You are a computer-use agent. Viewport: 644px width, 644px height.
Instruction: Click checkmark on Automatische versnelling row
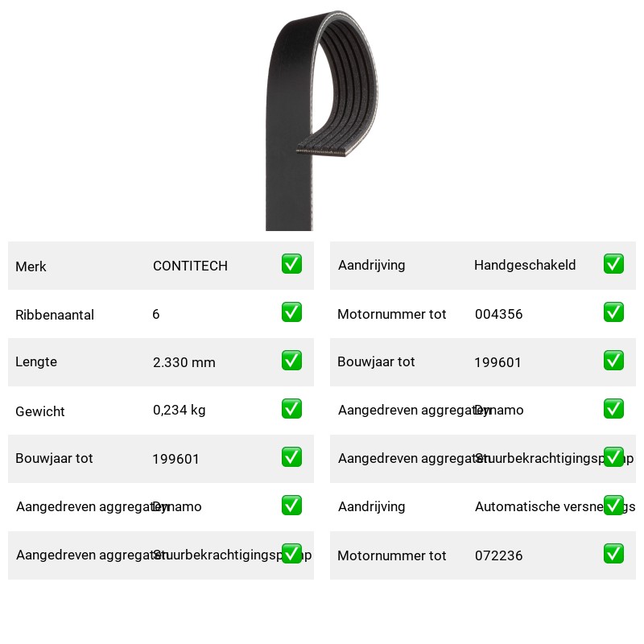point(613,506)
